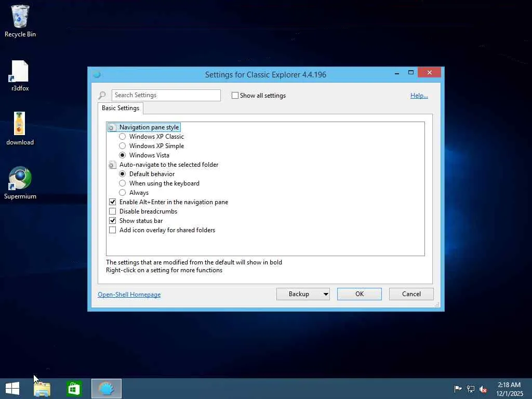Open the Help... link
Image resolution: width=532 pixels, height=399 pixels.
[x=419, y=96]
